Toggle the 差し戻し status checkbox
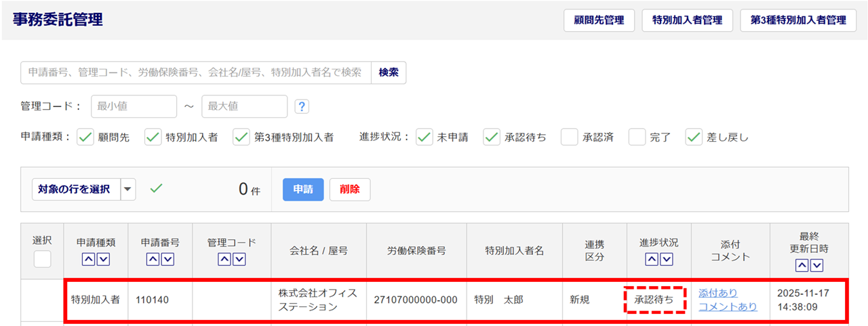This screenshot has height=326, width=868. [x=694, y=137]
